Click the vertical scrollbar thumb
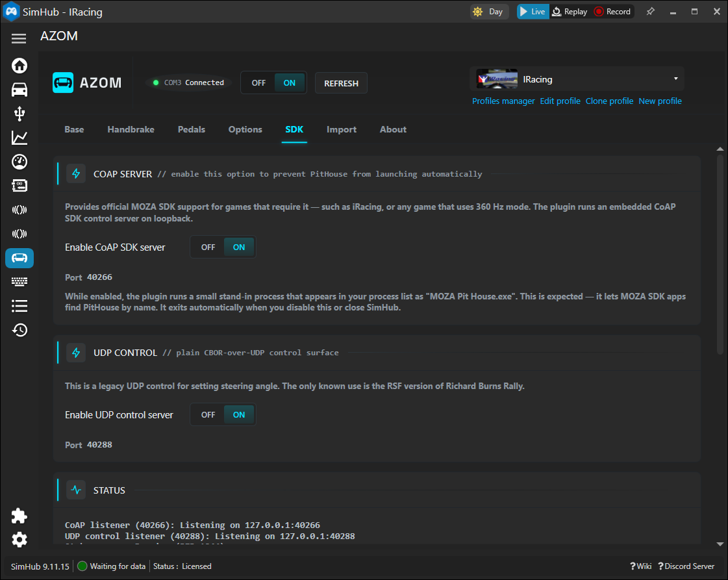The width and height of the screenshot is (728, 580). 720,255
